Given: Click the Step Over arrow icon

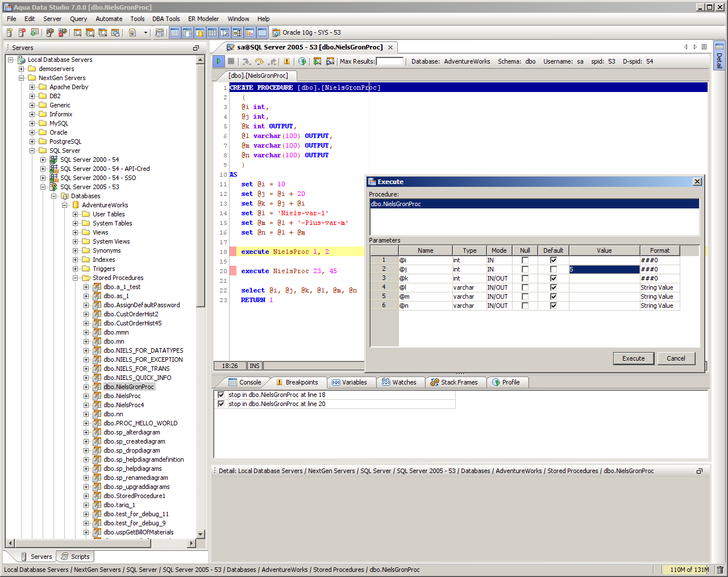Looking at the screenshot, I should click(x=259, y=61).
